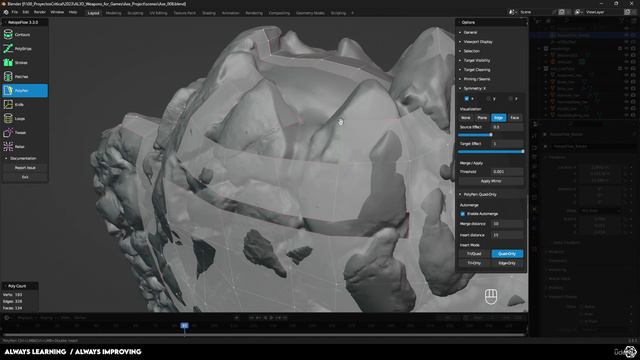Select the Strokes tool
The width and height of the screenshot is (640, 360).
click(25, 62)
